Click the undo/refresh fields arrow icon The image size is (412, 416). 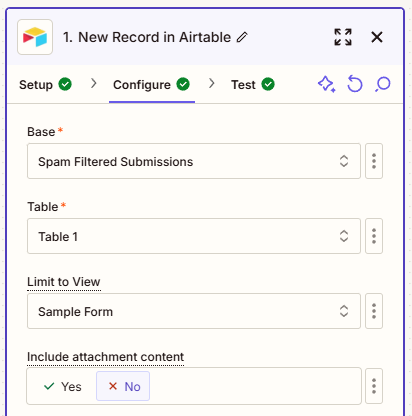coord(355,84)
